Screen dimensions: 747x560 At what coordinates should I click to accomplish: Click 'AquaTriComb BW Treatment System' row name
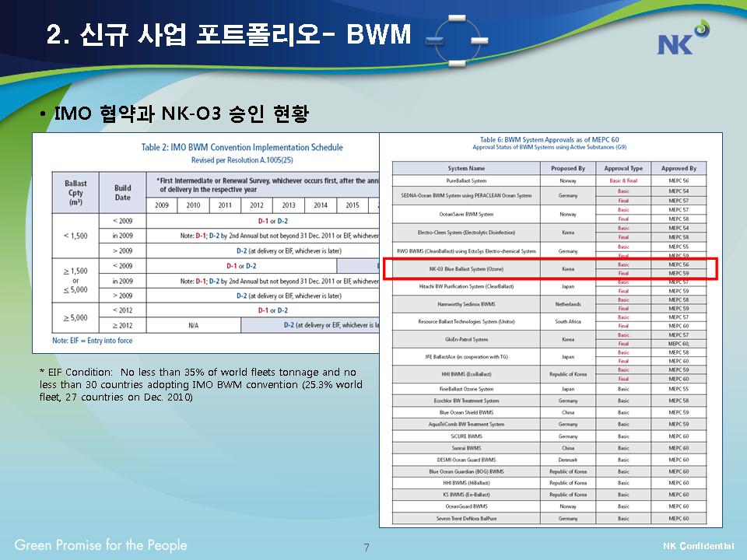[x=466, y=425]
